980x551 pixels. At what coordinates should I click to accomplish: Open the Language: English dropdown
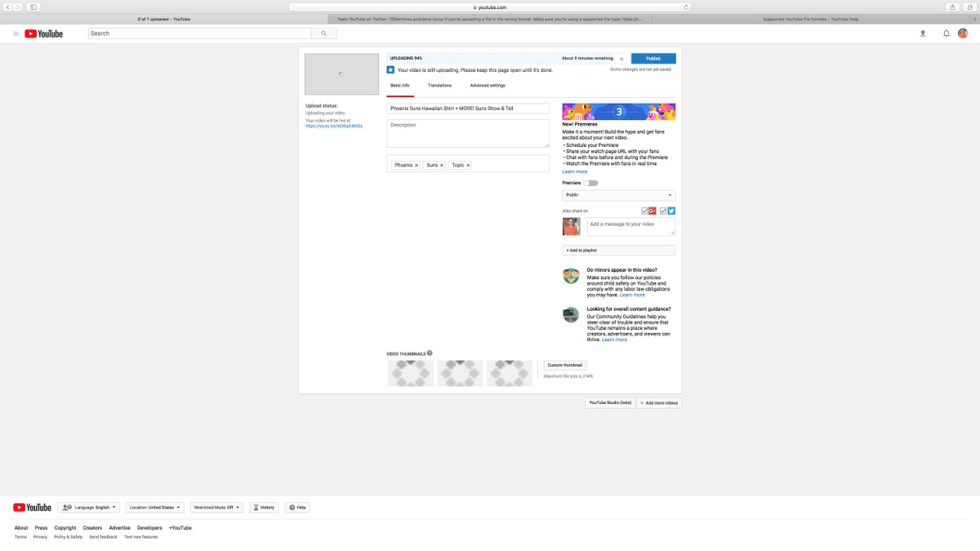pyautogui.click(x=89, y=507)
